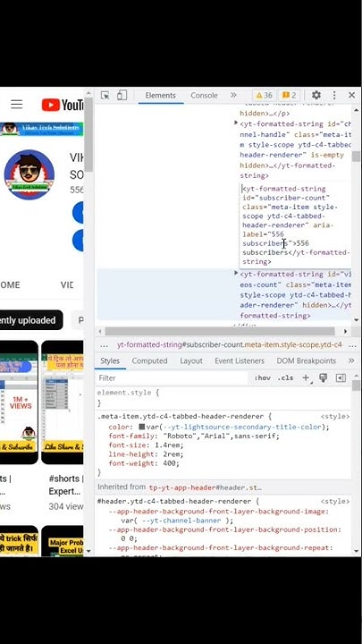The image size is (362, 644).
Task: Toggle the :hov element state button
Action: pos(262,377)
